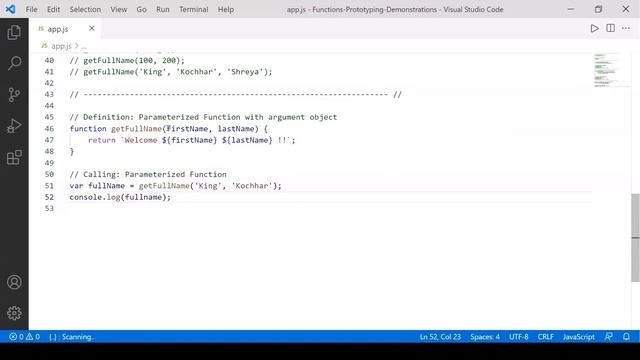Viewport: 640px width, 360px height.
Task: Open the Search view in activity bar
Action: pos(14,63)
